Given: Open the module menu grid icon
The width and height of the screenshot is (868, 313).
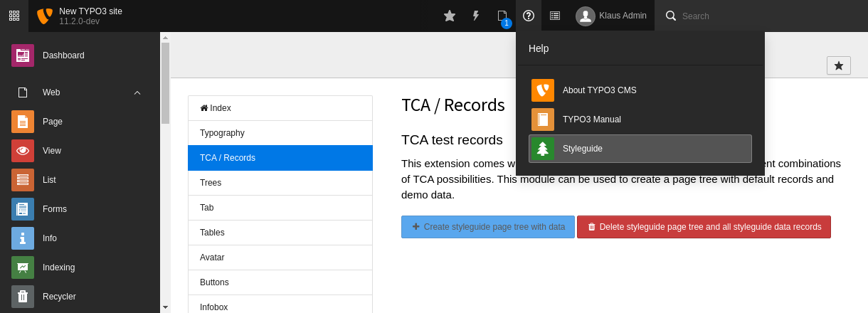Looking at the screenshot, I should click(x=14, y=16).
